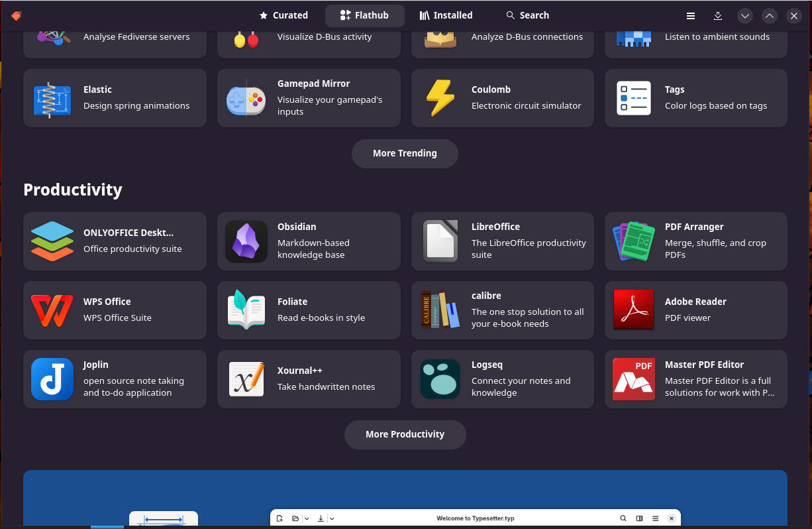Switch to the Curated tab
This screenshot has width=812, height=529.
tap(283, 15)
